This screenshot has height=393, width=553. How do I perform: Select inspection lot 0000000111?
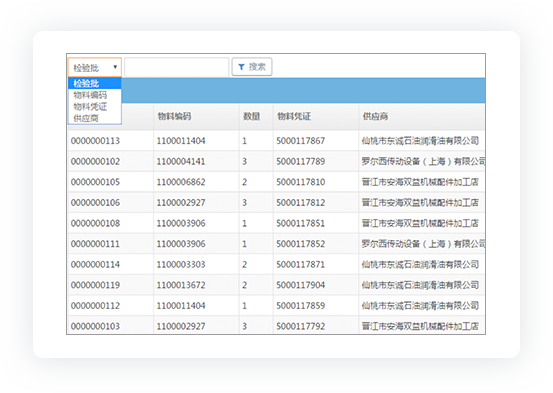95,244
